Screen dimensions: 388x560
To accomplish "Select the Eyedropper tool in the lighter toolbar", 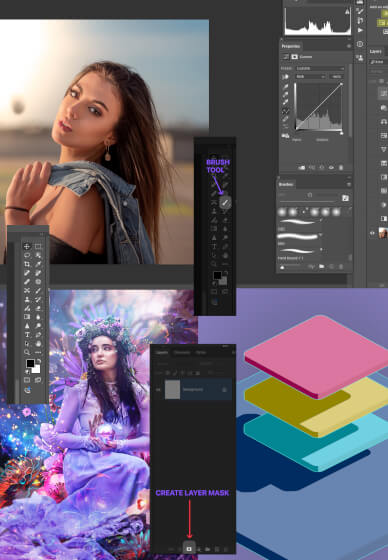I will point(38,264).
